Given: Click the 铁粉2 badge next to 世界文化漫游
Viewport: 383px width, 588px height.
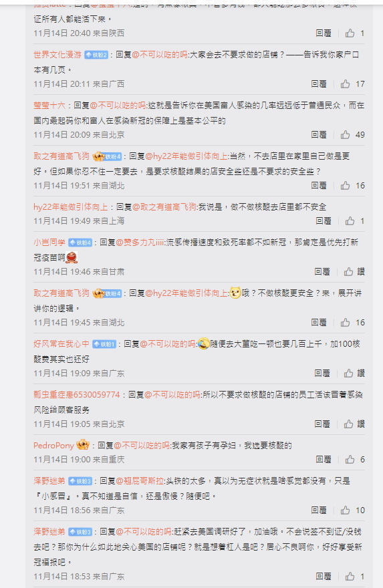Looking at the screenshot, I should [x=96, y=55].
